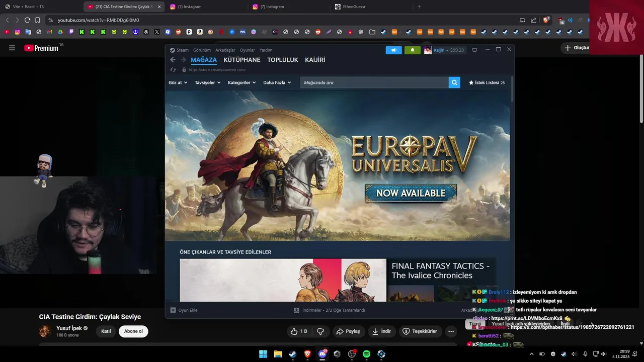This screenshot has width=644, height=362.
Task: Expand the Tavsiyeler dropdown
Action: tap(207, 82)
